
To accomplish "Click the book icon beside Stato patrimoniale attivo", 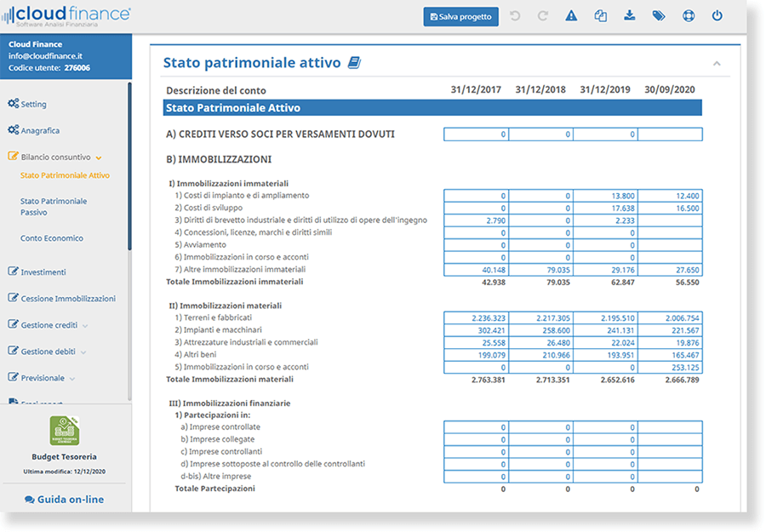I will (x=354, y=62).
